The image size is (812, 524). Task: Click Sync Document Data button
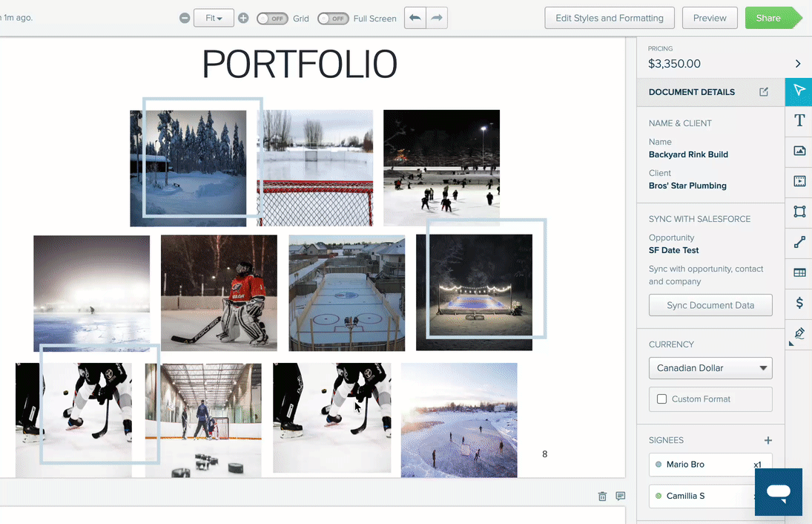click(x=710, y=305)
